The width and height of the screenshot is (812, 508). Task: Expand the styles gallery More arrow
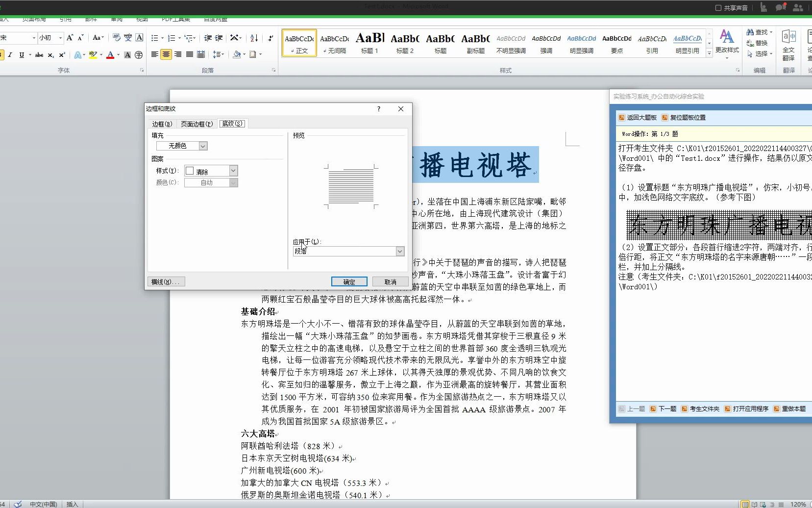pyautogui.click(x=709, y=53)
